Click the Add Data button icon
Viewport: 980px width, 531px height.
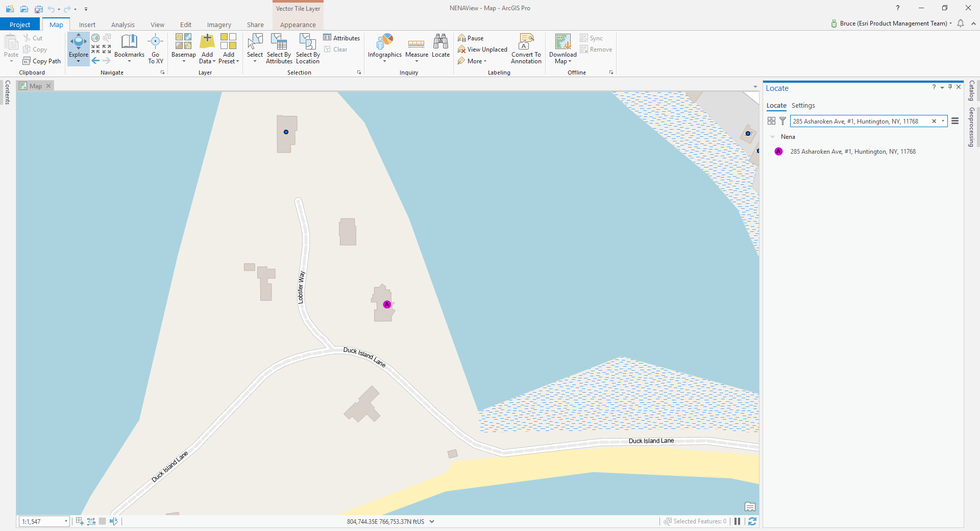point(207,41)
